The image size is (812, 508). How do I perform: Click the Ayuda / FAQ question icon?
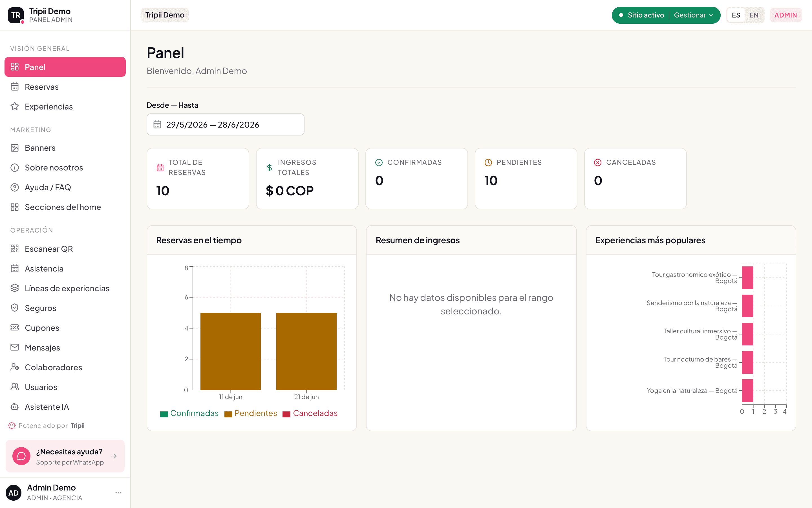(14, 187)
